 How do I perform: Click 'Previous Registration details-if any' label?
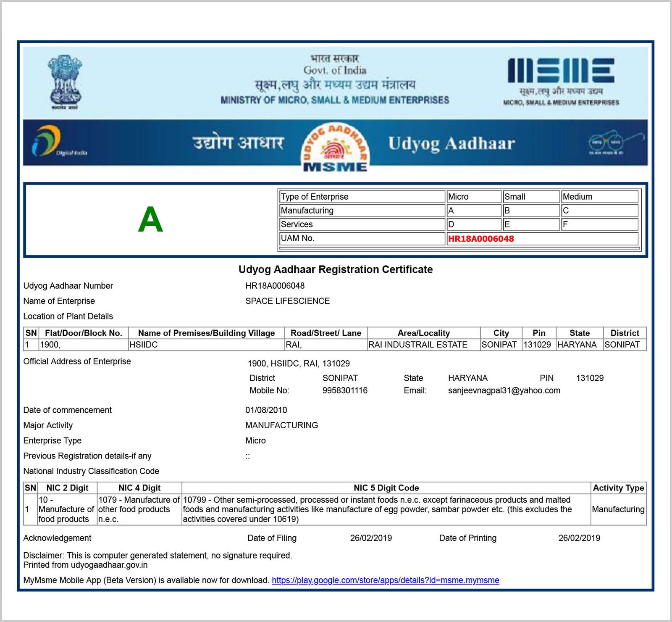[x=87, y=456]
